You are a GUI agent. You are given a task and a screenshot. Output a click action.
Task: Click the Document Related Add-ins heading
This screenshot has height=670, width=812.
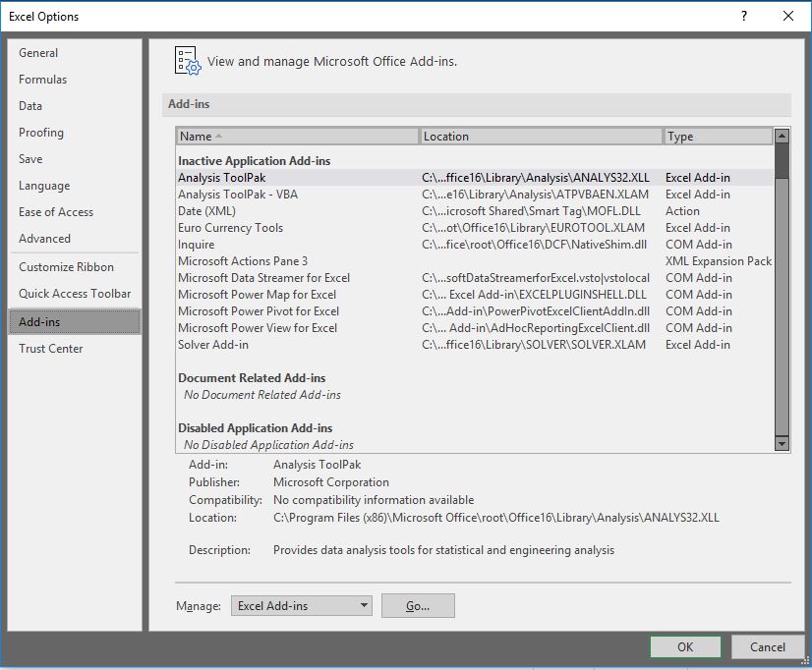(252, 378)
